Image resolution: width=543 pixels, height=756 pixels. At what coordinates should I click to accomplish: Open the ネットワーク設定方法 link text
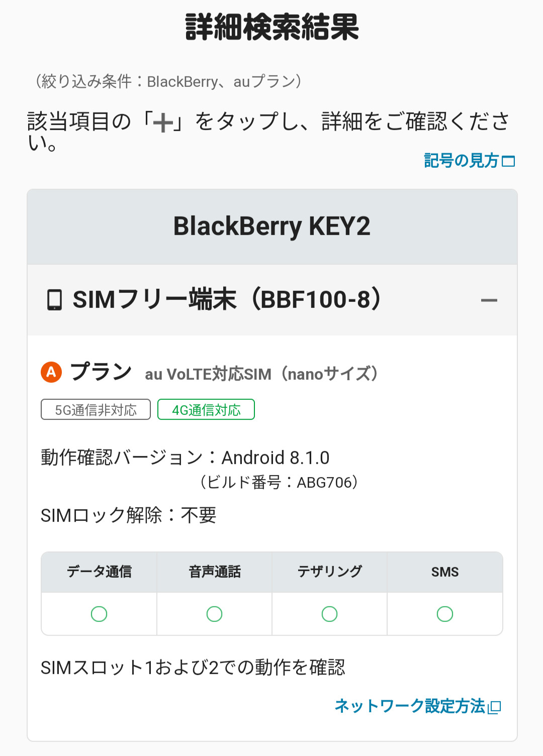410,706
